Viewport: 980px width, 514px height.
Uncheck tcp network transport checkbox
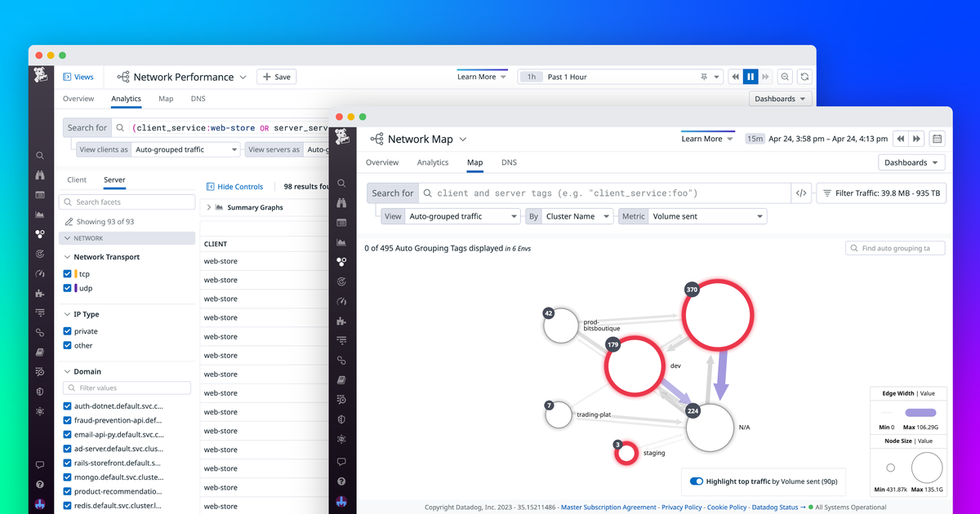coord(68,274)
